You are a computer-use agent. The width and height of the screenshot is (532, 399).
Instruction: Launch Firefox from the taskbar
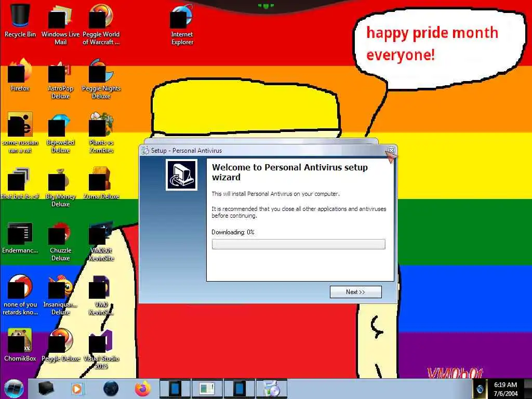143,389
